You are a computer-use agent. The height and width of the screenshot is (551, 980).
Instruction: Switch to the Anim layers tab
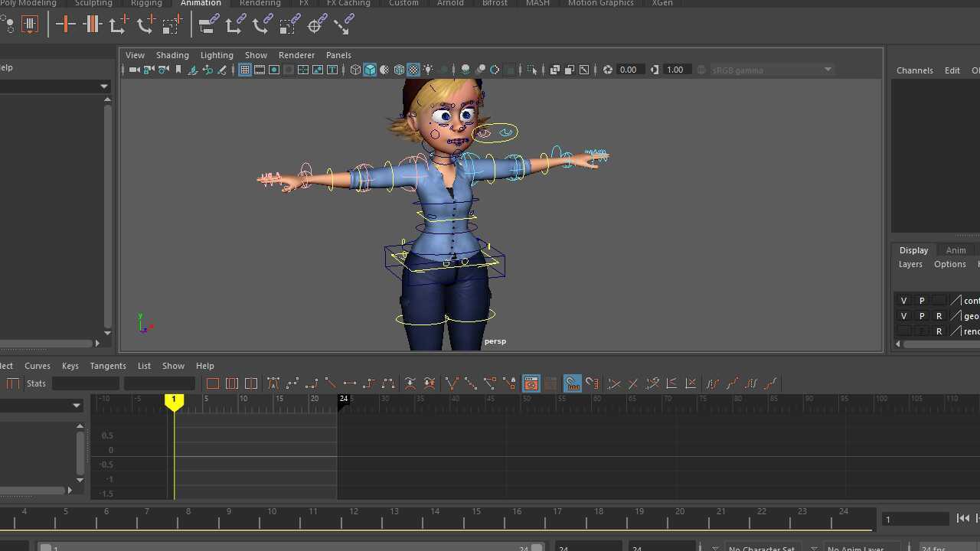[x=955, y=250]
